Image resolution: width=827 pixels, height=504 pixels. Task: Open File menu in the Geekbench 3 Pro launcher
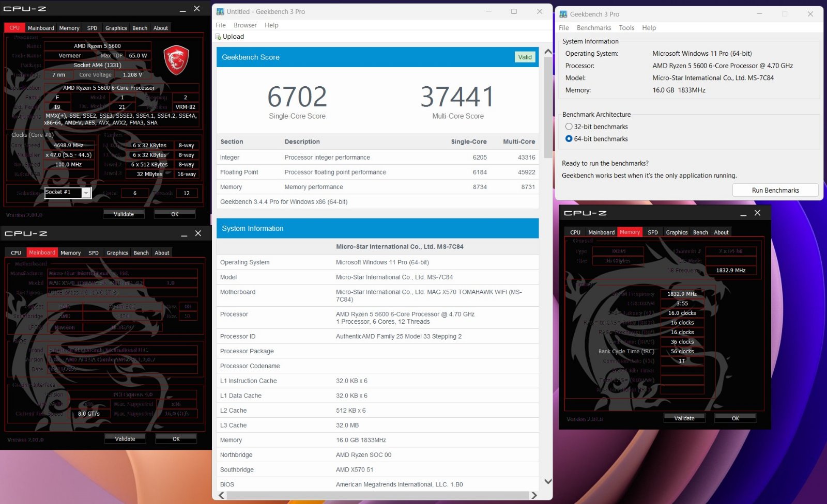point(564,28)
